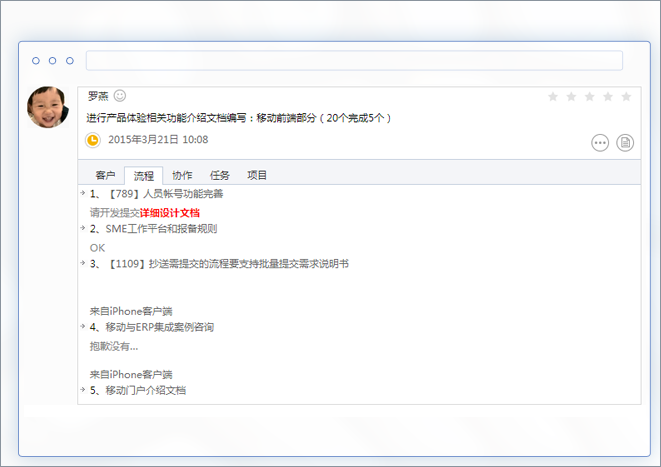Expand item 5 移动门户介绍文档 arrow
Image resolution: width=661 pixels, height=467 pixels.
click(x=83, y=389)
